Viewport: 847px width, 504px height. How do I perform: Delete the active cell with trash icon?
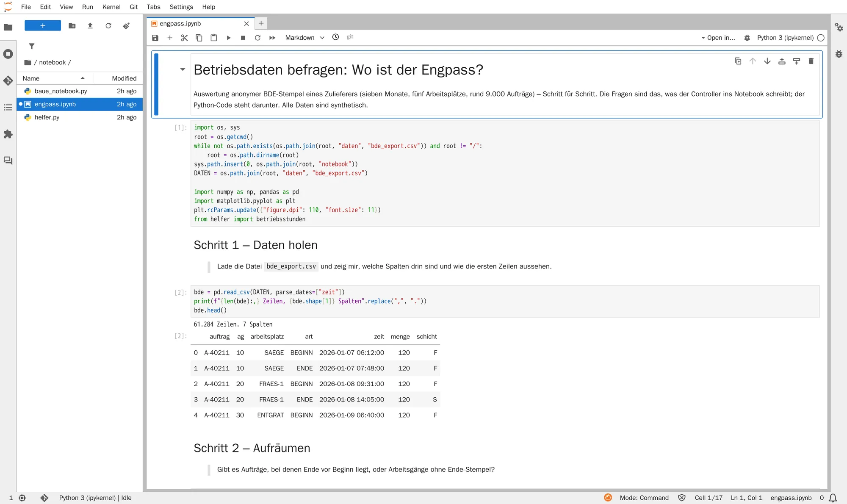tap(811, 61)
